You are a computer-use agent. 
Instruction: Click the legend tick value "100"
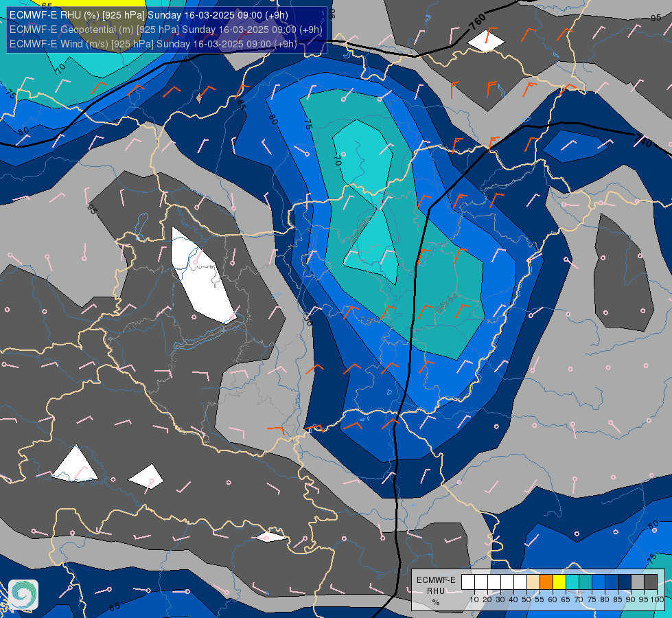coord(658,599)
